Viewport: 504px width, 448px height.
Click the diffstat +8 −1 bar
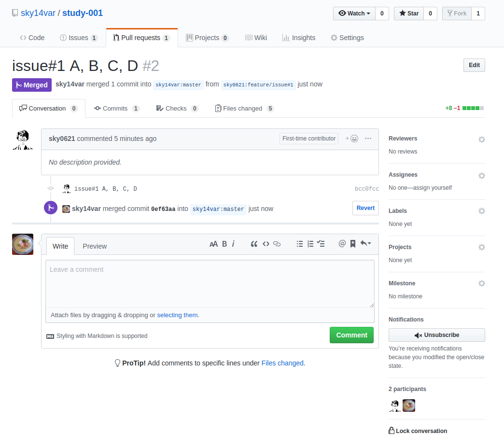[x=464, y=108]
